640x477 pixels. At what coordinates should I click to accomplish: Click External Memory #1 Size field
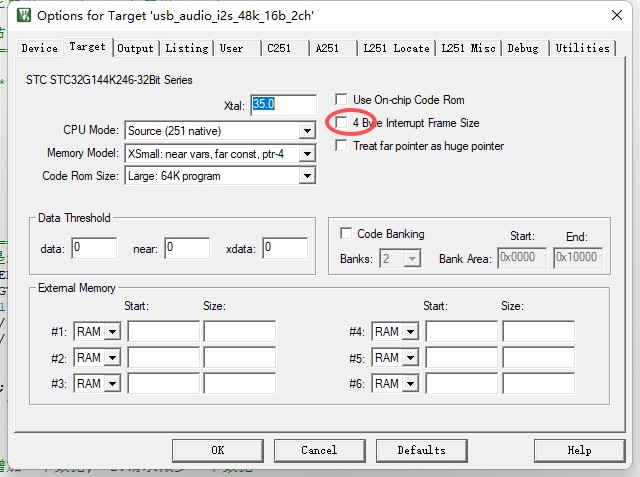[240, 331]
